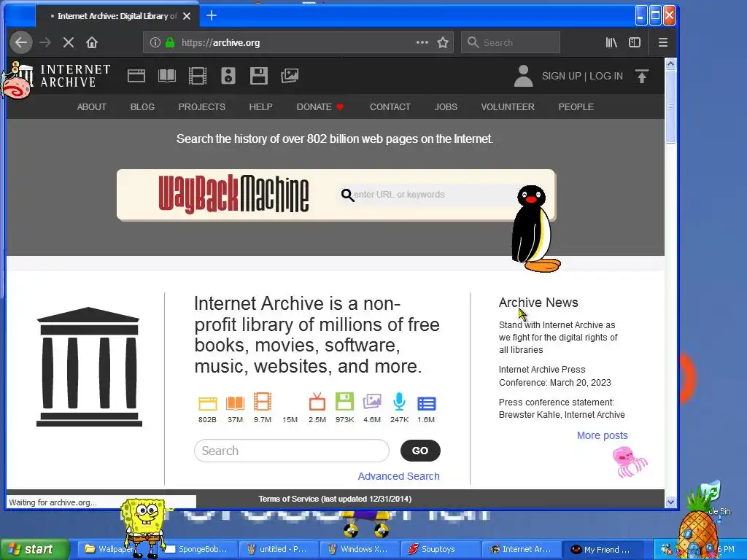The image size is (747, 560).
Task: Open the Web icon in Archive top nav
Action: [x=136, y=76]
